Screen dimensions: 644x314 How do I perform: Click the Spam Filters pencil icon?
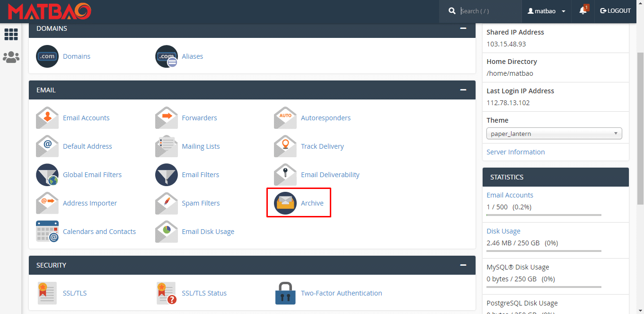(x=166, y=203)
